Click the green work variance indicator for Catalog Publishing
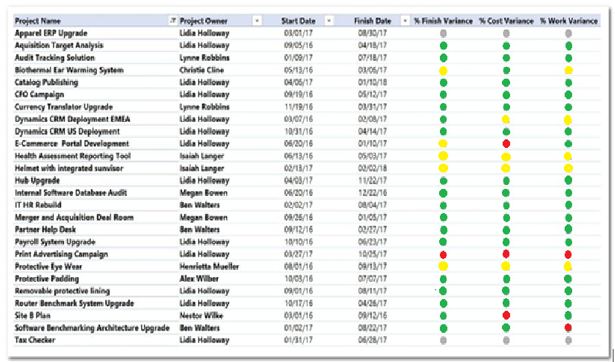 tap(568, 83)
